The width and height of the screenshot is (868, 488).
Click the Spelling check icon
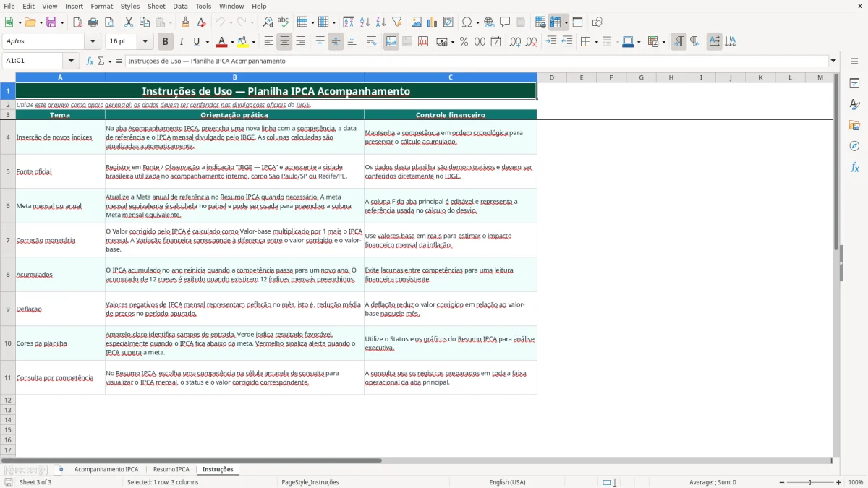click(x=283, y=22)
